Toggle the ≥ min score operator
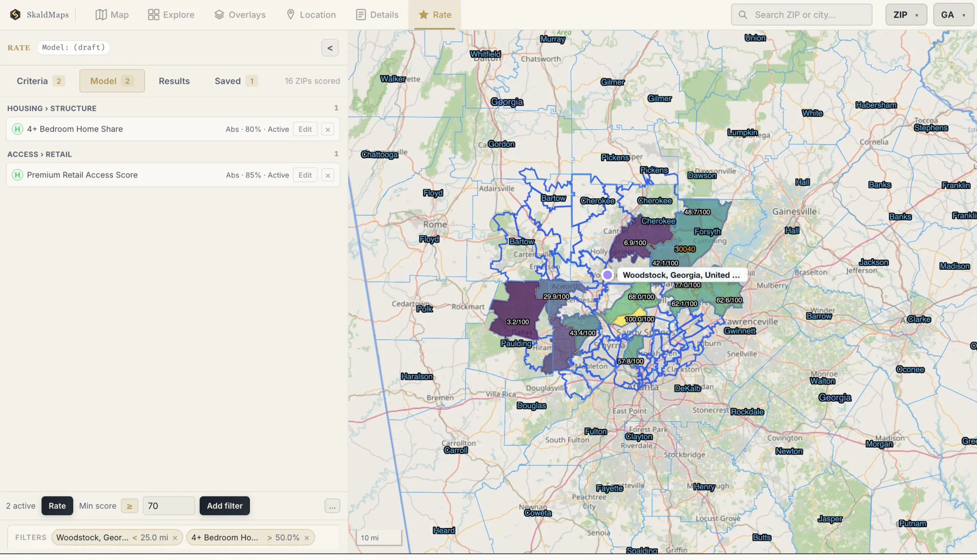 coord(129,506)
